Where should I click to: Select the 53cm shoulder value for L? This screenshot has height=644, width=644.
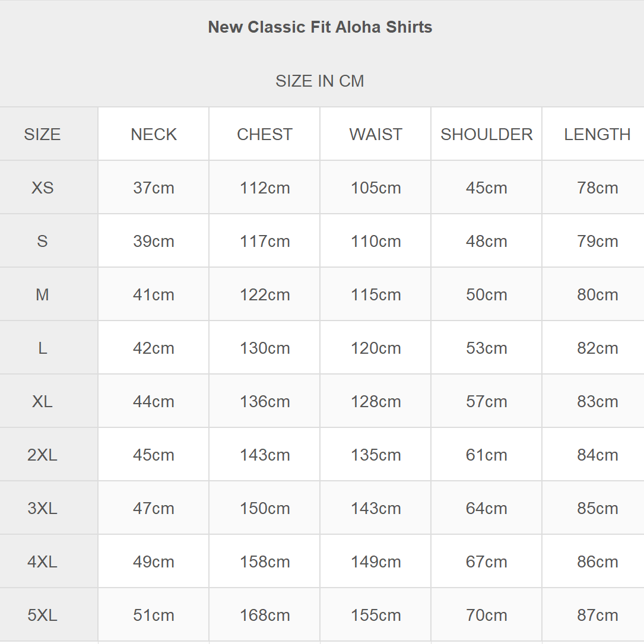(486, 348)
